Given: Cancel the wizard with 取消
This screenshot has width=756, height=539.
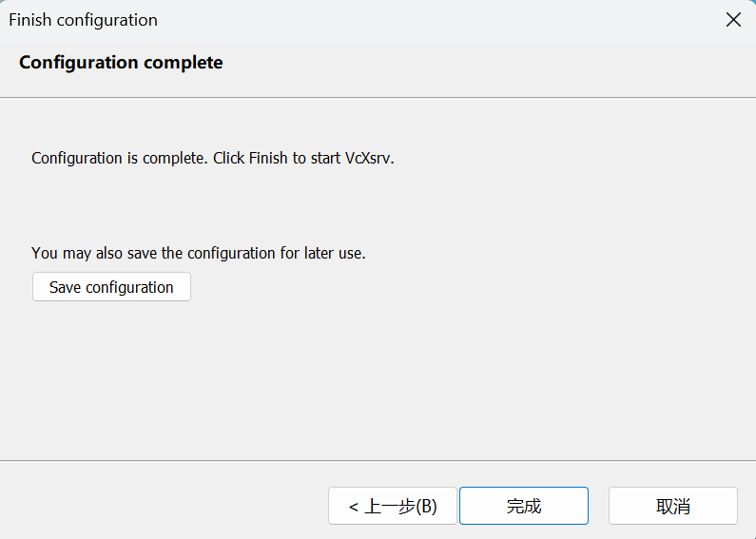Looking at the screenshot, I should click(672, 506).
